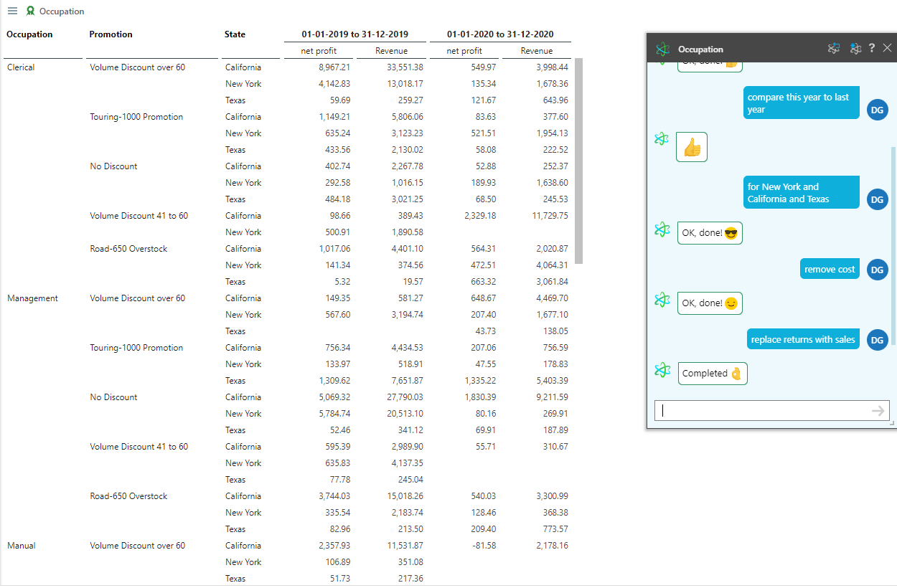897x588 pixels.
Task: Click the resize grip of chat panel
Action: click(892, 423)
